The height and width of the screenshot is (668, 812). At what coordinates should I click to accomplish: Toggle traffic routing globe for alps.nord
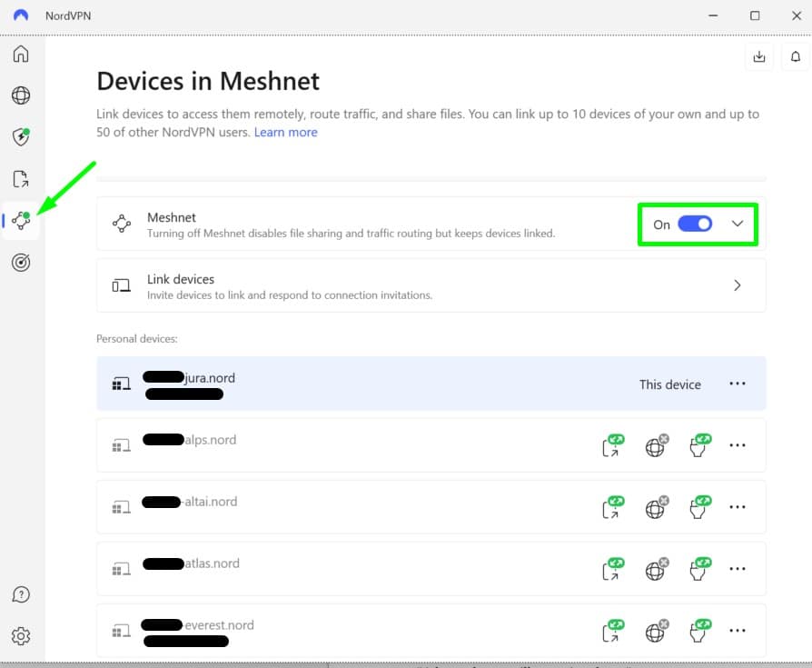coord(657,445)
